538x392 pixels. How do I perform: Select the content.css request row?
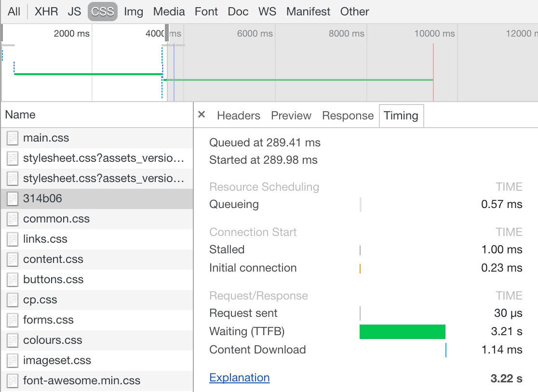click(x=96, y=260)
